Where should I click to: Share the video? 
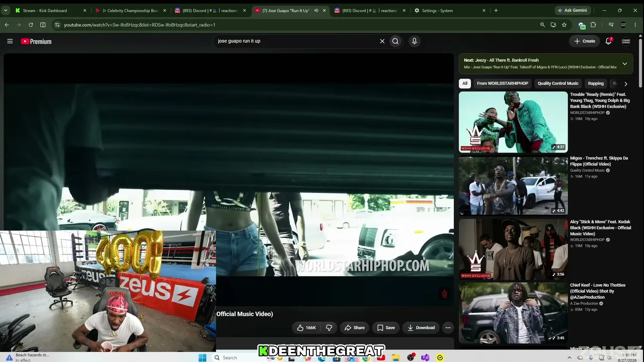point(354,328)
